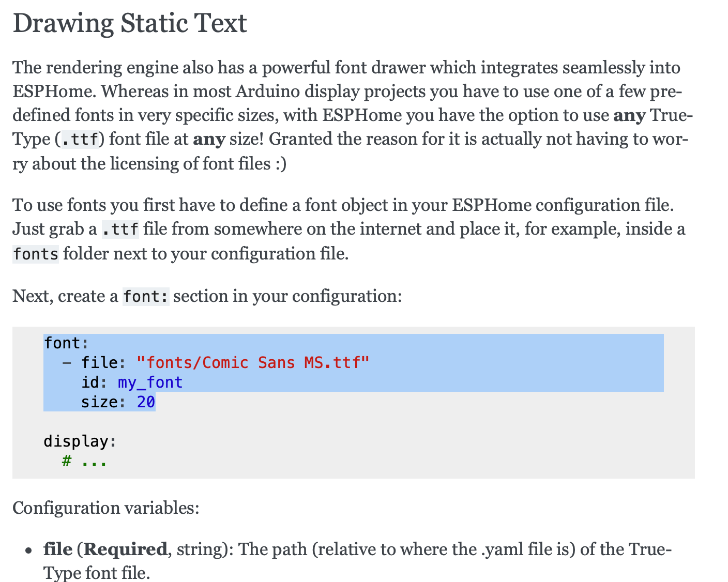This screenshot has width=728, height=582.
Task: Click the inline '.ttf' code in parentheses
Action: [80, 140]
